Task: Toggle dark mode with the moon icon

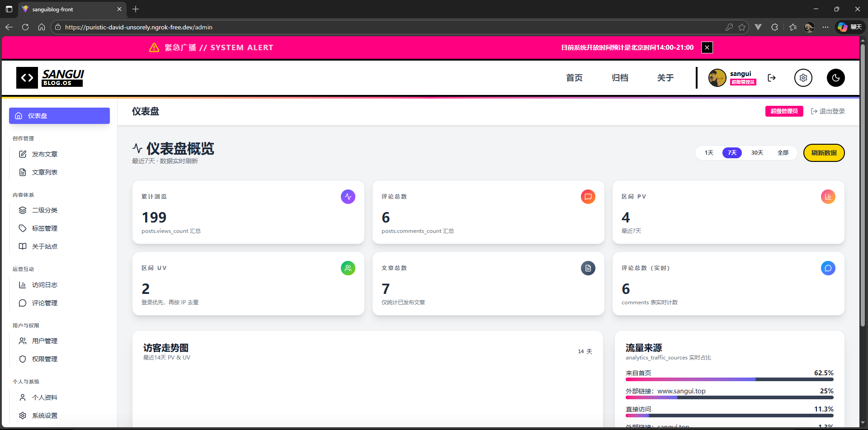Action: (835, 78)
